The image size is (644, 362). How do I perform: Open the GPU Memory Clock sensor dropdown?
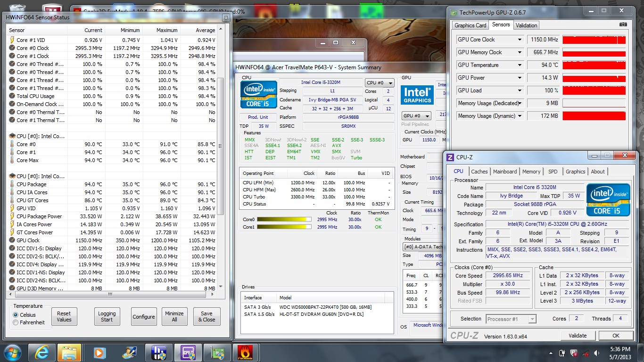tap(520, 52)
